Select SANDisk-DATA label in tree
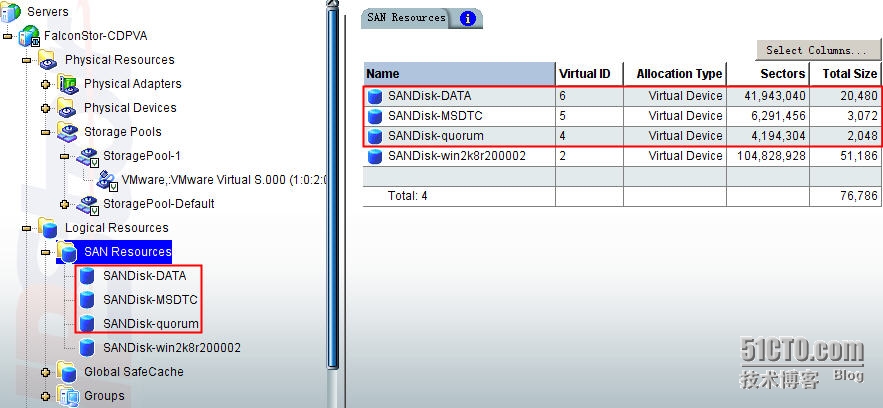The width and height of the screenshot is (883, 408). [145, 276]
